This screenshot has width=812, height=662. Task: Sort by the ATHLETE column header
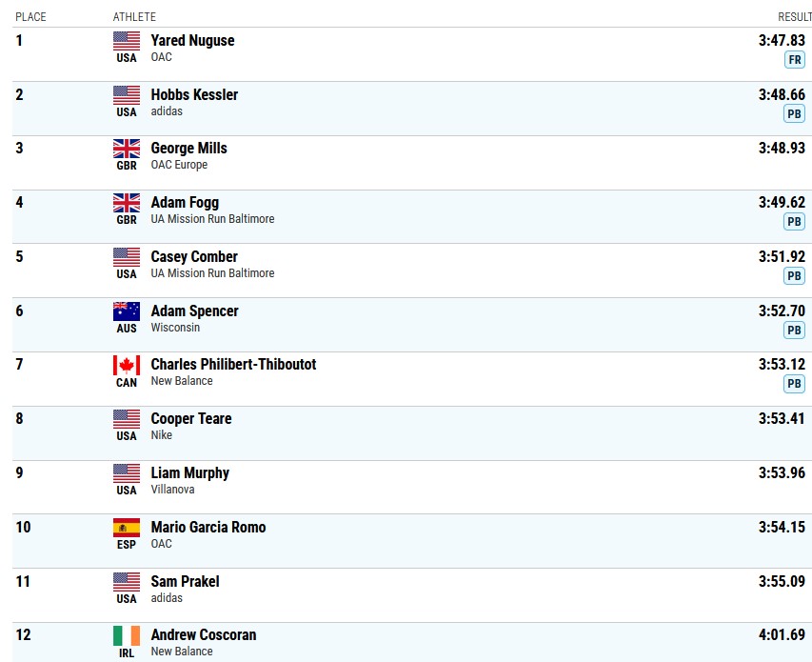pos(134,17)
